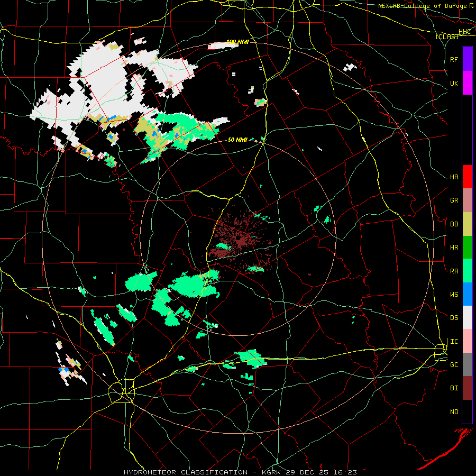Click the "HA" legend label
476x476 pixels.
click(x=454, y=177)
